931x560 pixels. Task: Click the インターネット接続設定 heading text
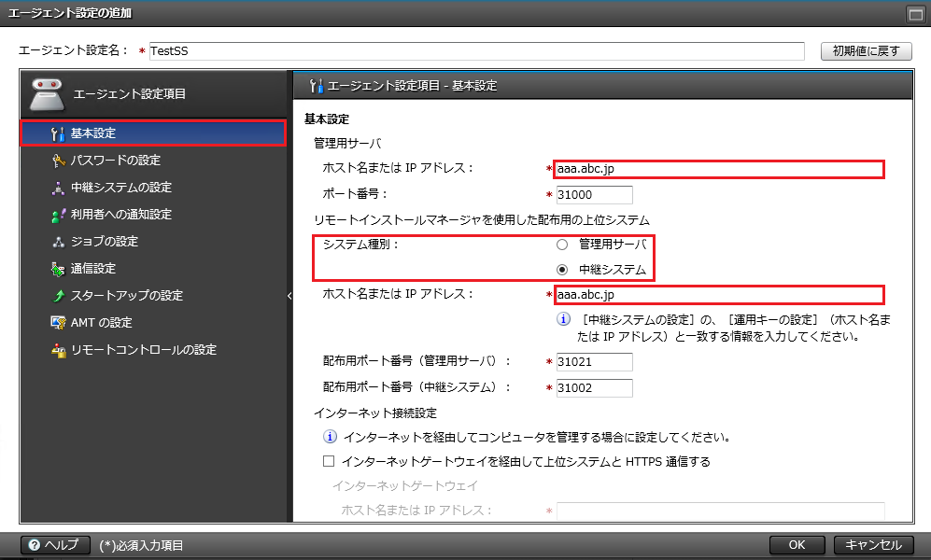[375, 413]
